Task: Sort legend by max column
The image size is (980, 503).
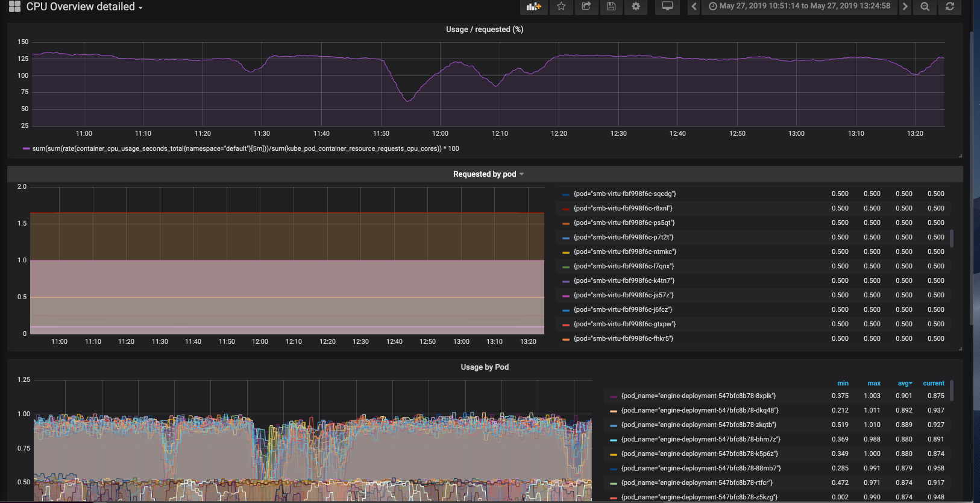Action: [x=874, y=384]
